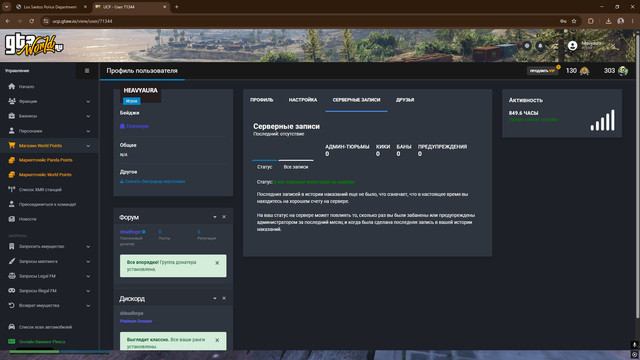Switch to the Друзья tab
640x360 pixels.
coord(405,100)
